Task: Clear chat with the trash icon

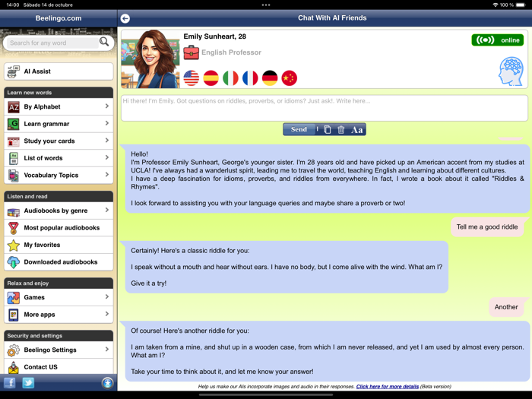Action: click(x=341, y=130)
